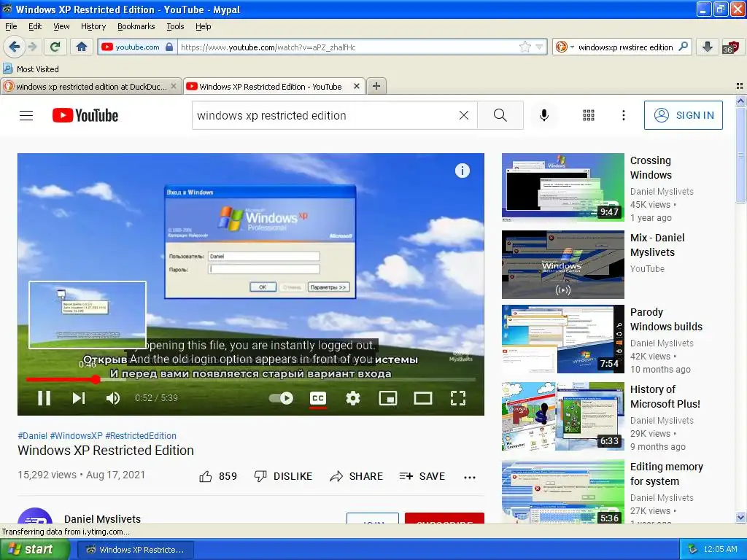Enter full screen mode
Screen dimensions: 747x560
(458, 398)
